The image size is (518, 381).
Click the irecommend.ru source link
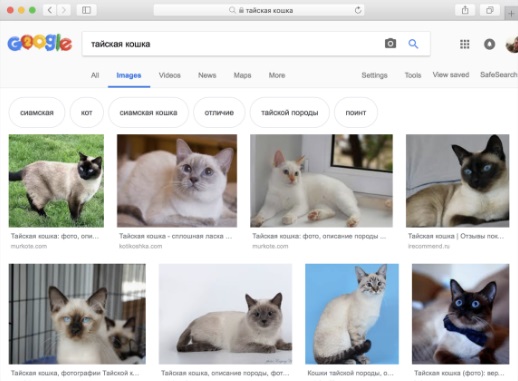429,246
